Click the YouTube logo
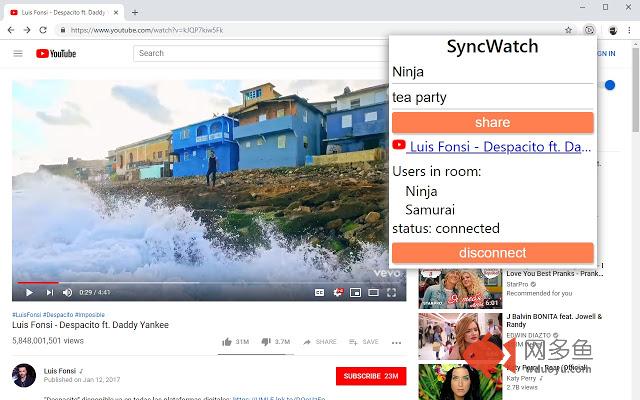The height and width of the screenshot is (400, 640). point(56,53)
